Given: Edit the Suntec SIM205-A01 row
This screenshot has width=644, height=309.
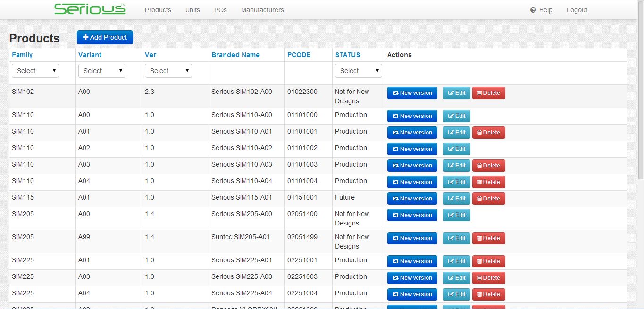Looking at the screenshot, I should (x=456, y=238).
